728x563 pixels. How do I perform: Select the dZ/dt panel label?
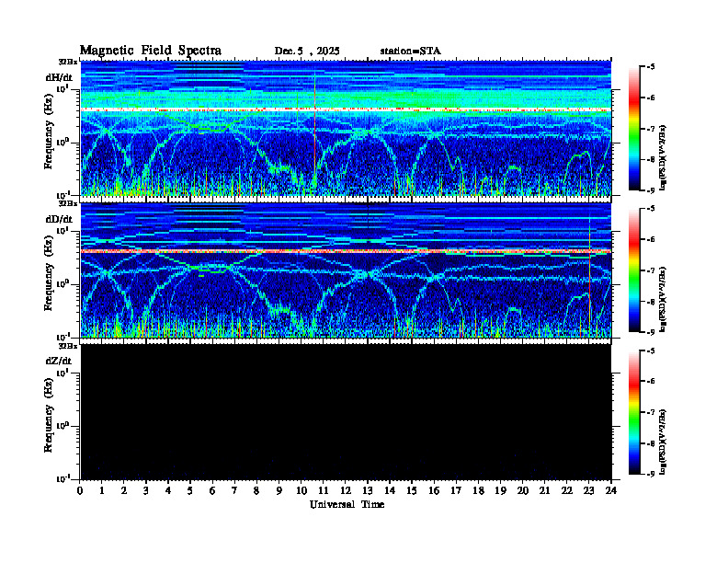[x=59, y=361]
